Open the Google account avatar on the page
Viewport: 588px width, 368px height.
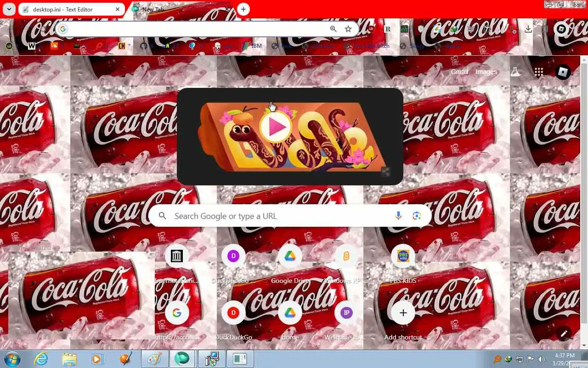(563, 72)
